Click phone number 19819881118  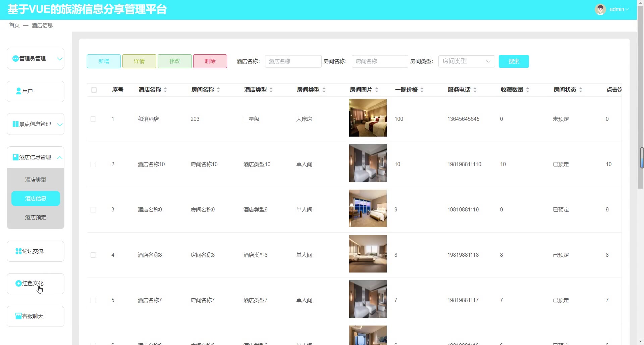463,255
